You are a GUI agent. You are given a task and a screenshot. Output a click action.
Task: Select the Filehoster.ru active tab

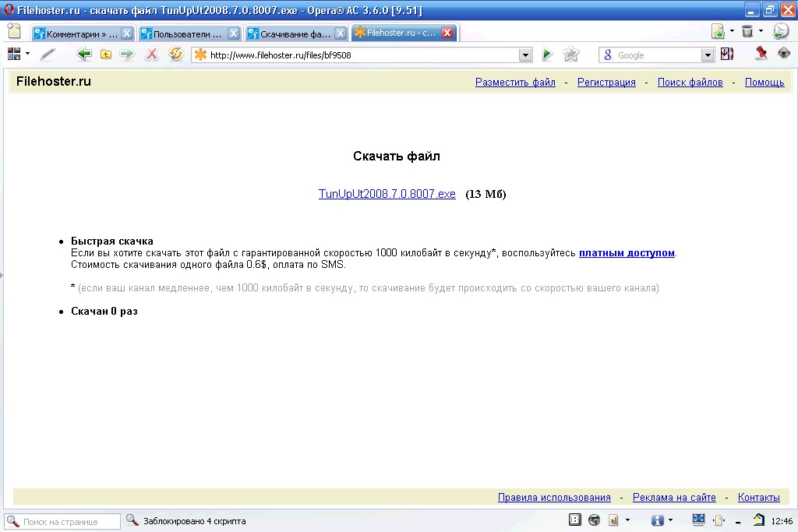[404, 33]
